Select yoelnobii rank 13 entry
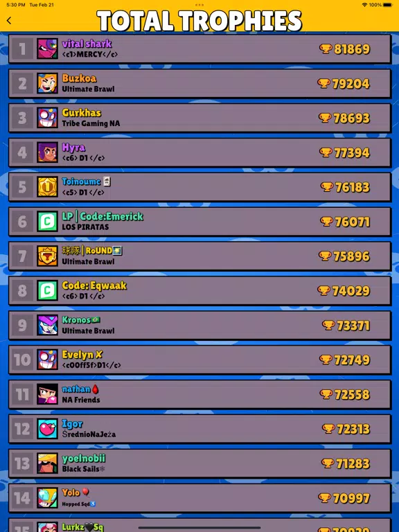This screenshot has width=399, height=532. (x=199, y=463)
